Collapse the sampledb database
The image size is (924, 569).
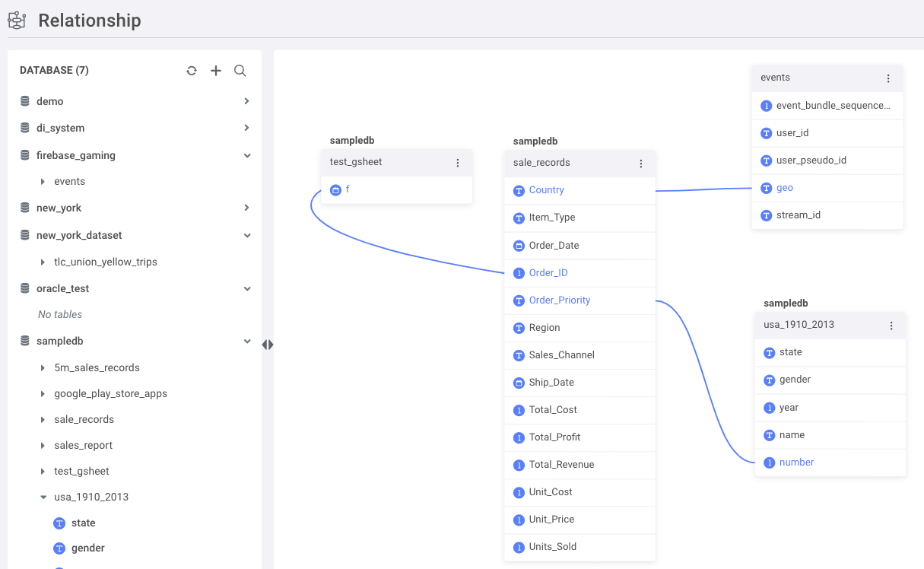[x=246, y=342]
